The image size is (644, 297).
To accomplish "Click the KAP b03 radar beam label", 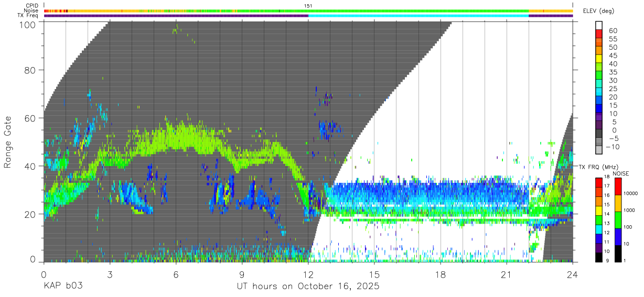I will click(x=62, y=287).
